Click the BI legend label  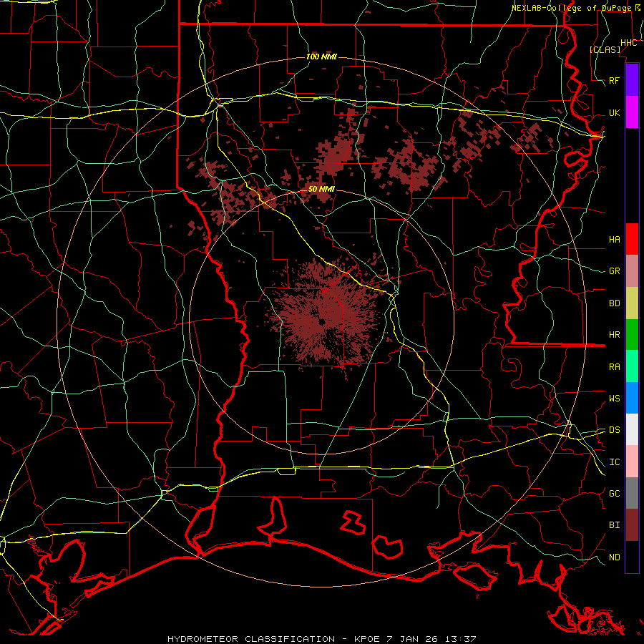[x=615, y=525]
